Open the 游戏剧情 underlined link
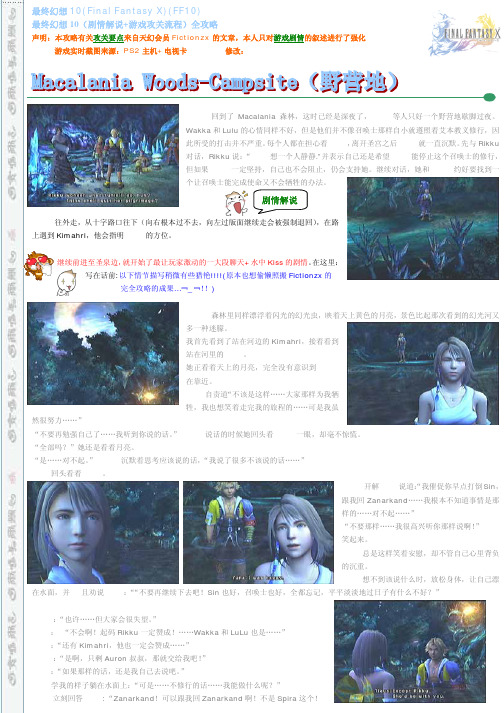504x713 pixels. [289, 38]
